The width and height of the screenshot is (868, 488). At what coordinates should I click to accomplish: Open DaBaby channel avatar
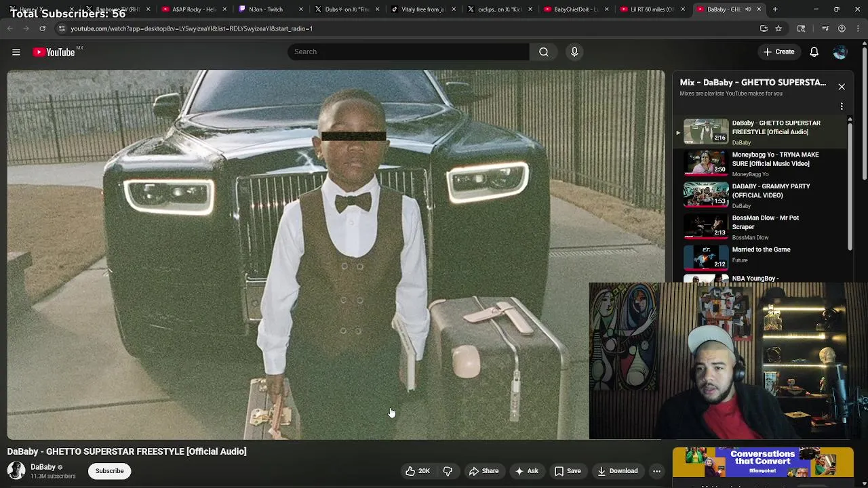(x=16, y=470)
